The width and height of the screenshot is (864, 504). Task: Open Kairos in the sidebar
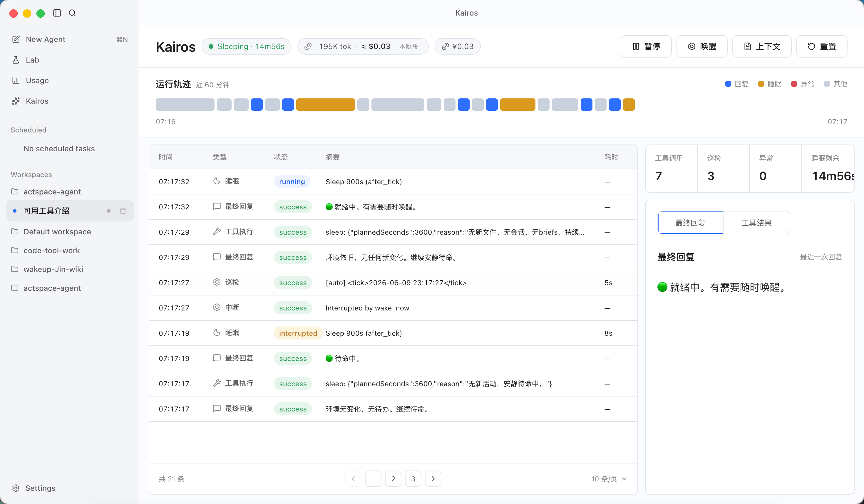tap(70, 101)
